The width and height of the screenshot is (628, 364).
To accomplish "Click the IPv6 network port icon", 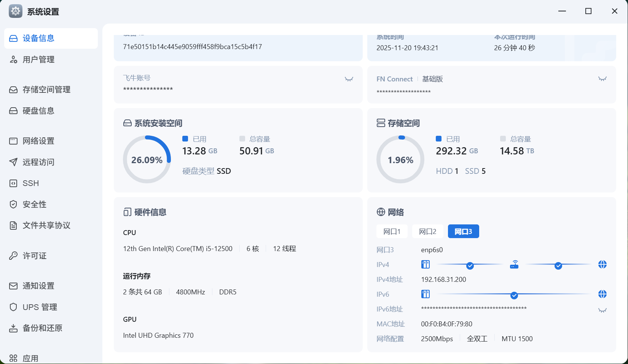I will [425, 294].
